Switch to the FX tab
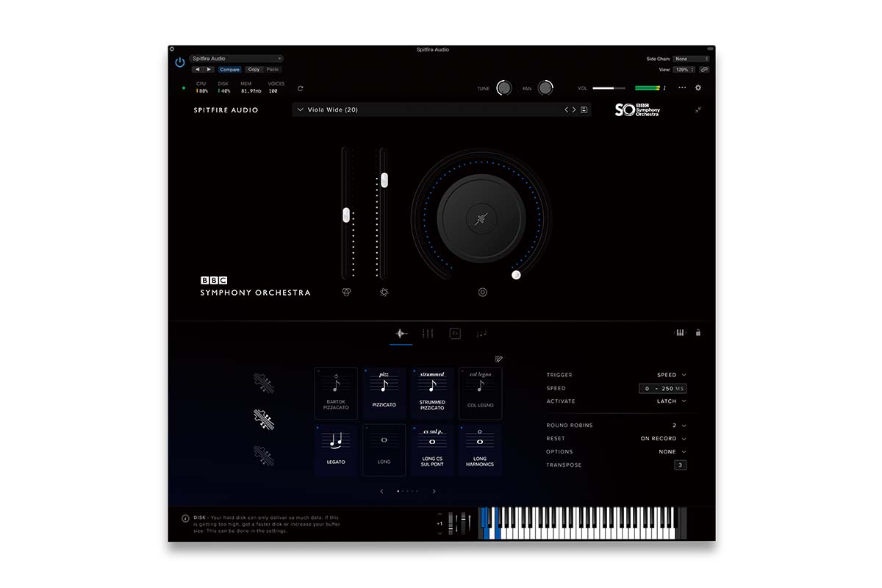The image size is (882, 588). 455,333
